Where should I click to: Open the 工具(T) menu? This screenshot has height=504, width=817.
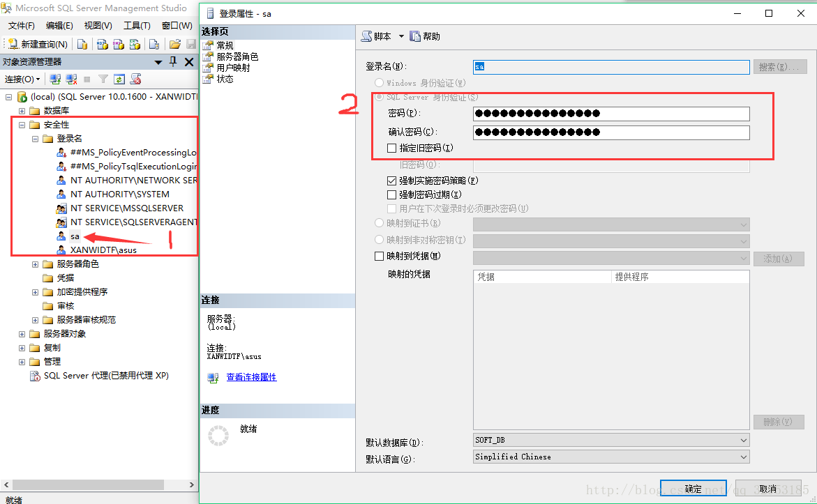(x=137, y=26)
